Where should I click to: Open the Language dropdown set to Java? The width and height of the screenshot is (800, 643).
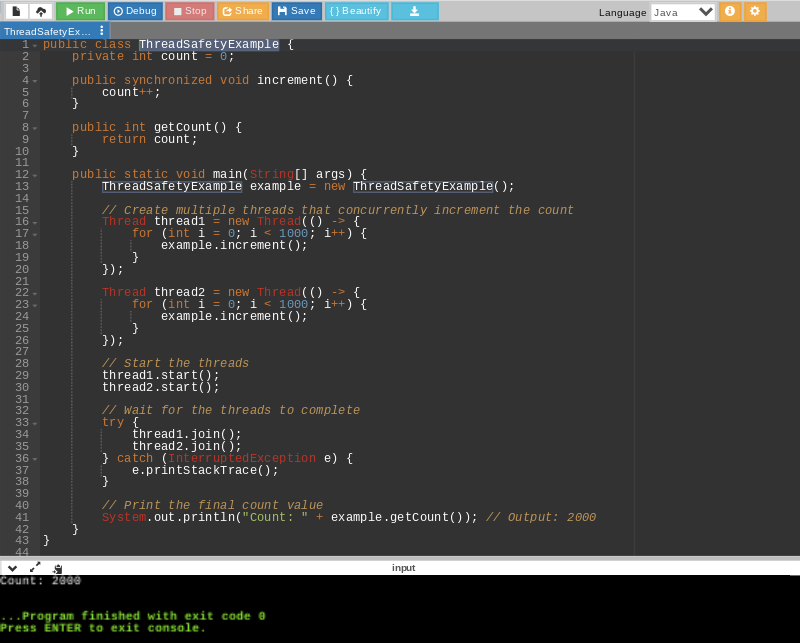683,12
